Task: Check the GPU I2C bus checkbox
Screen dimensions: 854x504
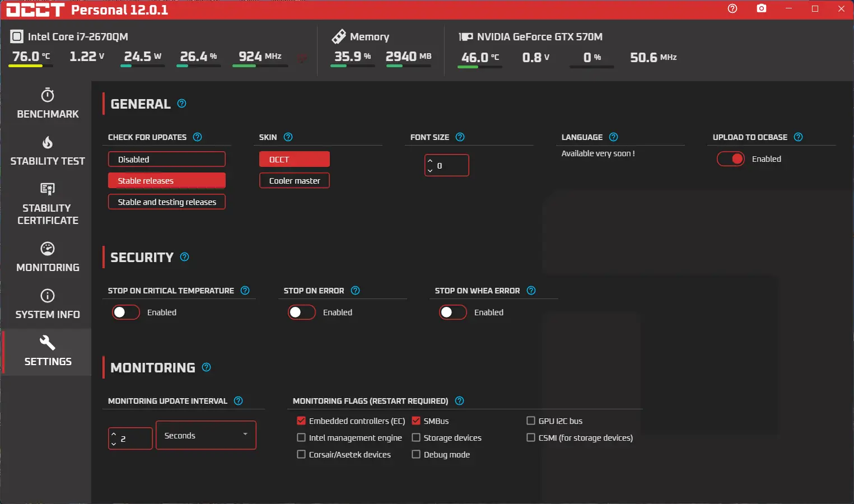Action: [x=531, y=421]
